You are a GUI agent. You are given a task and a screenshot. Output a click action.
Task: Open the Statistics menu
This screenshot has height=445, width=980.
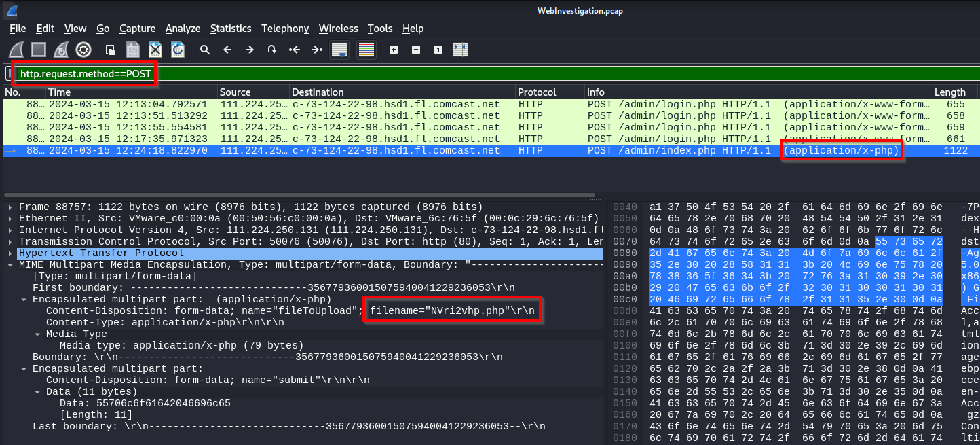click(x=230, y=29)
